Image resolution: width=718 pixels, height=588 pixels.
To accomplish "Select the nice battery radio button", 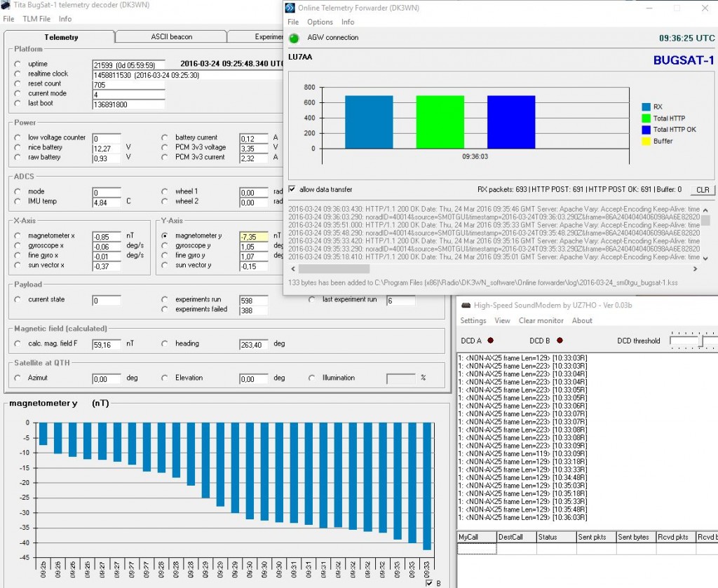I will [x=18, y=147].
